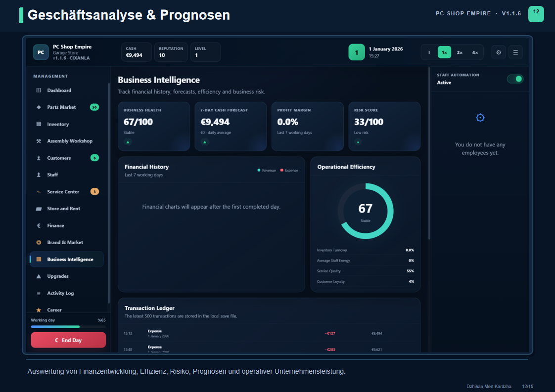Click the Reputation 10 stat box

[171, 52]
